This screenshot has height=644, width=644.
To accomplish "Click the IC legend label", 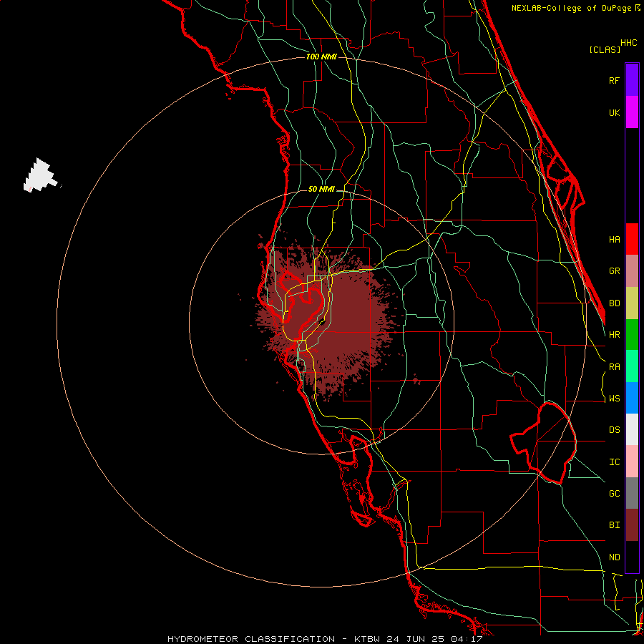I will [614, 462].
